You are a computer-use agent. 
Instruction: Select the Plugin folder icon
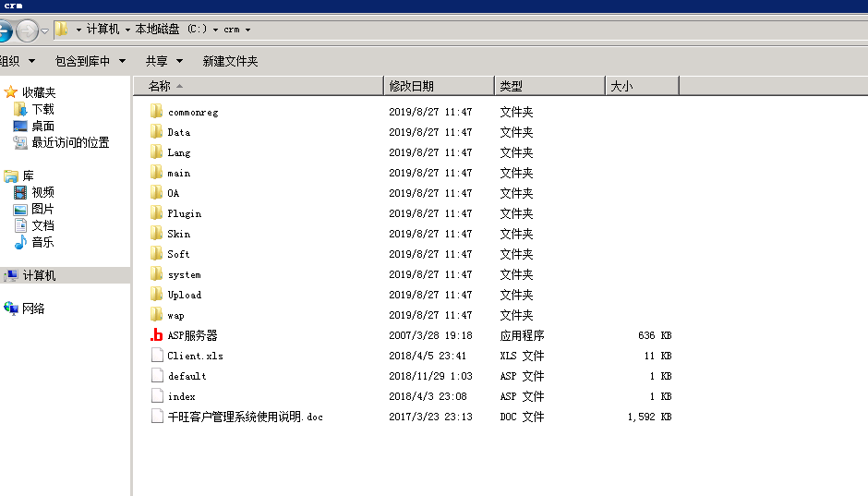pyautogui.click(x=157, y=213)
